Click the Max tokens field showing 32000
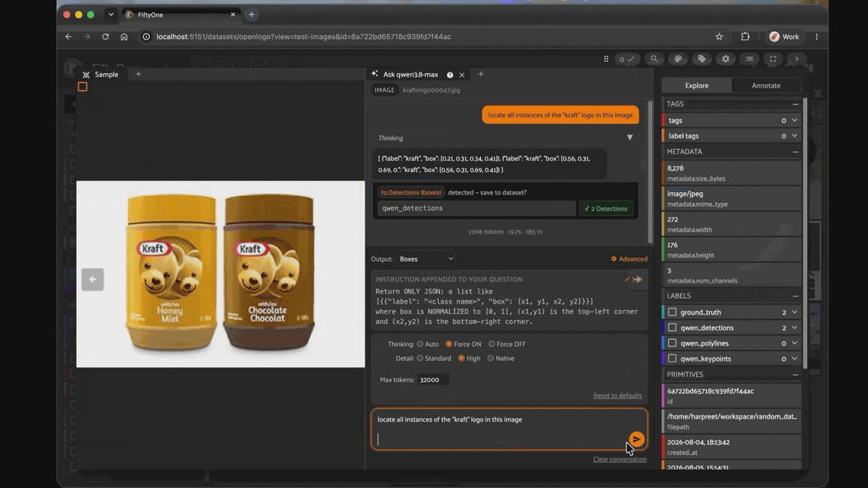 pyautogui.click(x=433, y=380)
